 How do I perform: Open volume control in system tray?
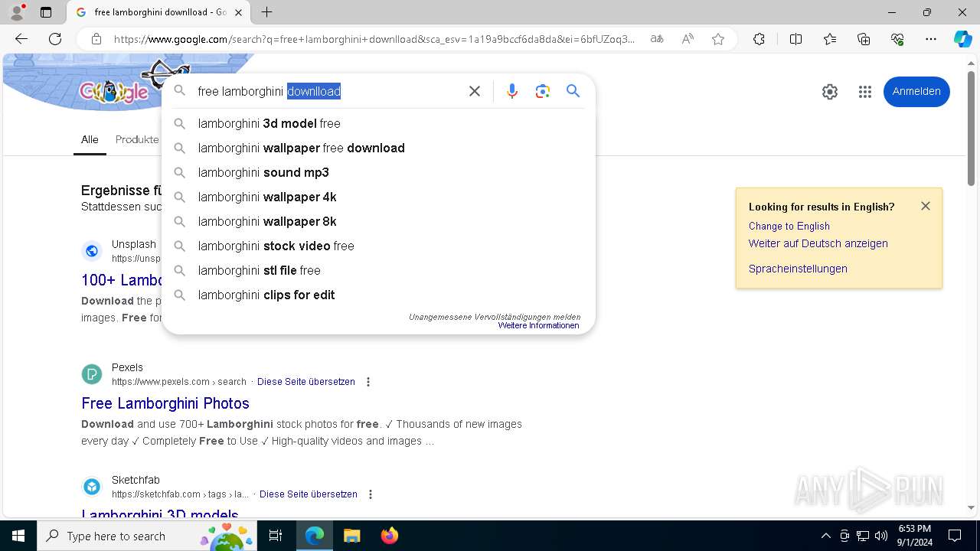pyautogui.click(x=881, y=536)
